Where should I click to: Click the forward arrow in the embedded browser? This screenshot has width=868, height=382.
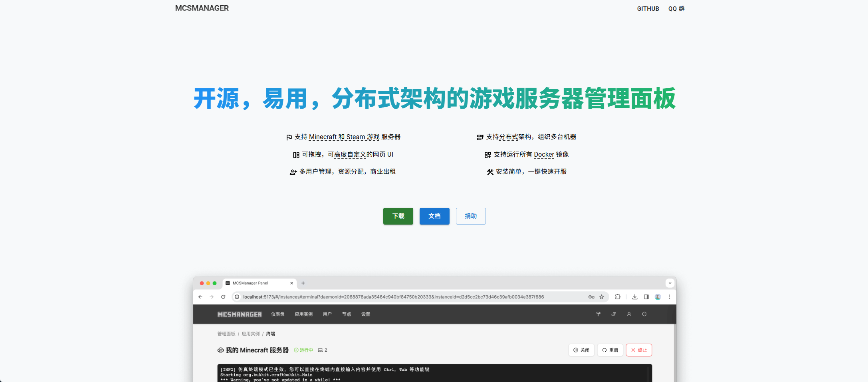click(x=212, y=297)
